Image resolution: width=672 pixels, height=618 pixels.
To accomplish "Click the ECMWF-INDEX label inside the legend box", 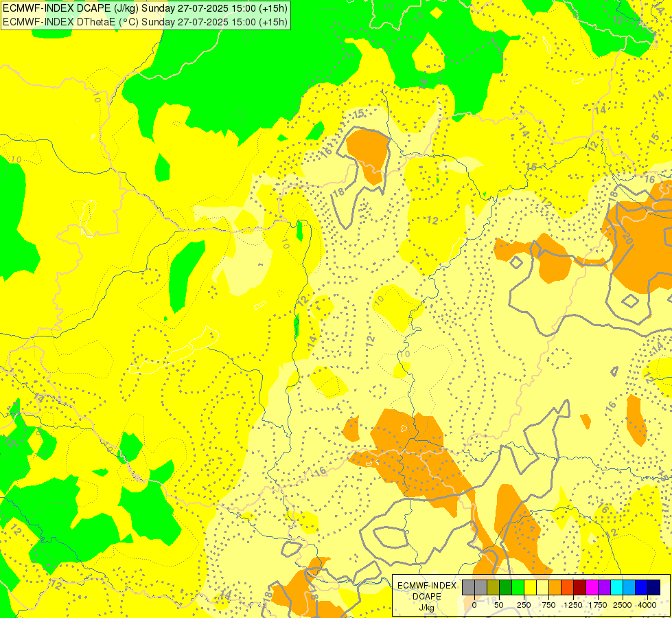I will coord(427,586).
